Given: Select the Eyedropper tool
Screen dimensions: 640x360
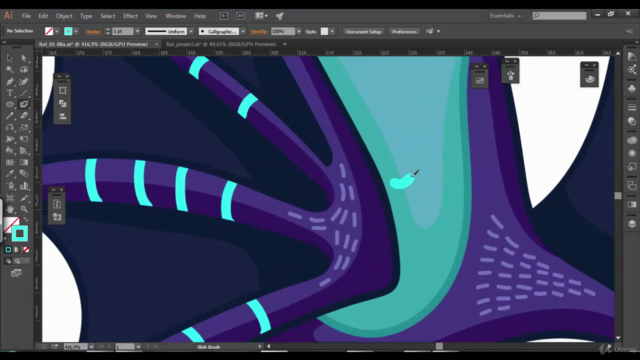Looking at the screenshot, I should pyautogui.click(x=10, y=174).
